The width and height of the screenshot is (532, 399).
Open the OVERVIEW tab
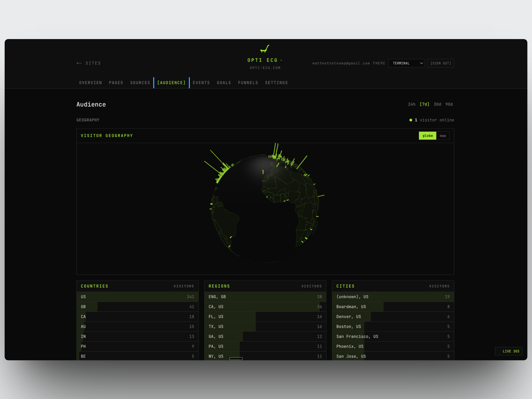(91, 83)
